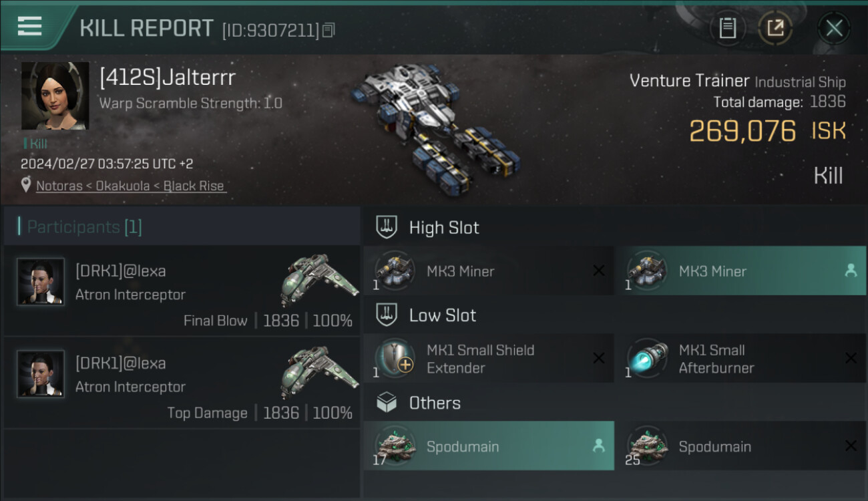Open Notoras < Okakuola < Black Rise link
This screenshot has height=501, width=868.
click(130, 186)
